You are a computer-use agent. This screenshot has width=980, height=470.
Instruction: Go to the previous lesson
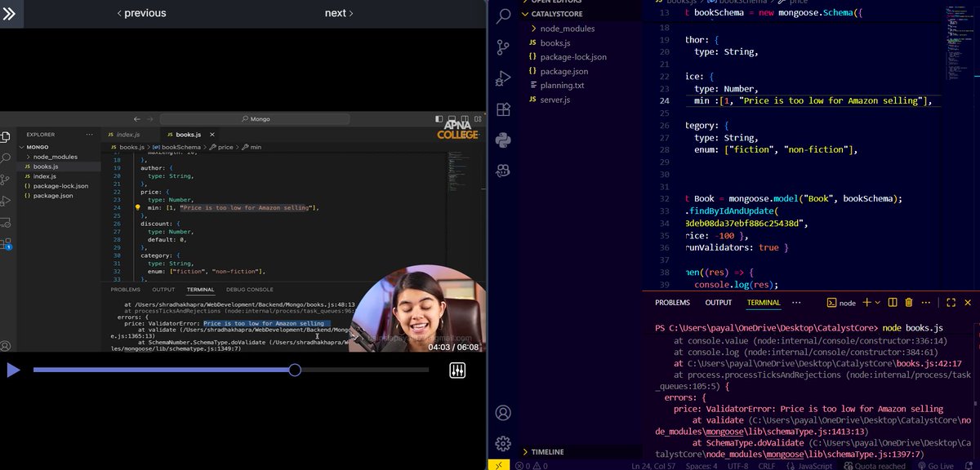coord(141,13)
